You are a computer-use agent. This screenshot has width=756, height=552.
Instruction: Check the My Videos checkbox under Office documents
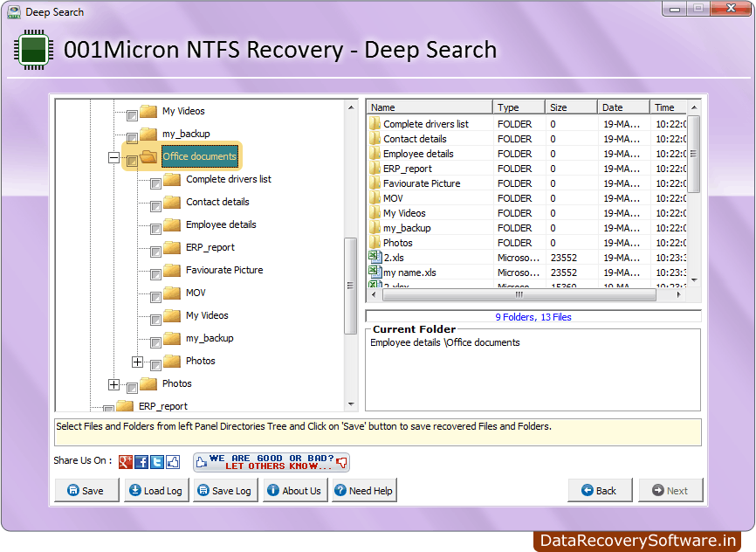(x=155, y=320)
